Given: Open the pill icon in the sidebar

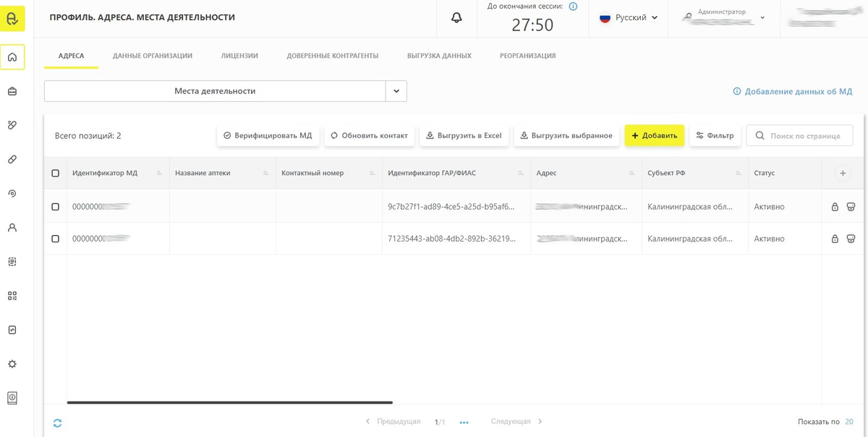Looking at the screenshot, I should [x=12, y=125].
